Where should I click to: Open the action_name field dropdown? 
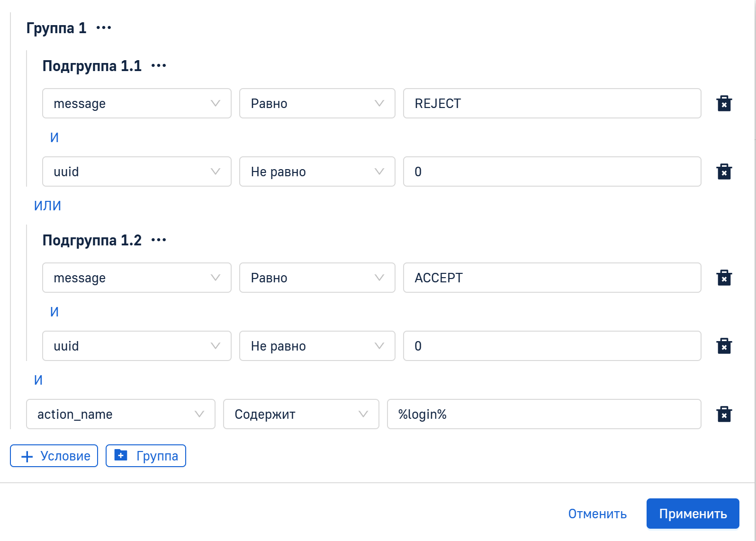pyautogui.click(x=120, y=414)
